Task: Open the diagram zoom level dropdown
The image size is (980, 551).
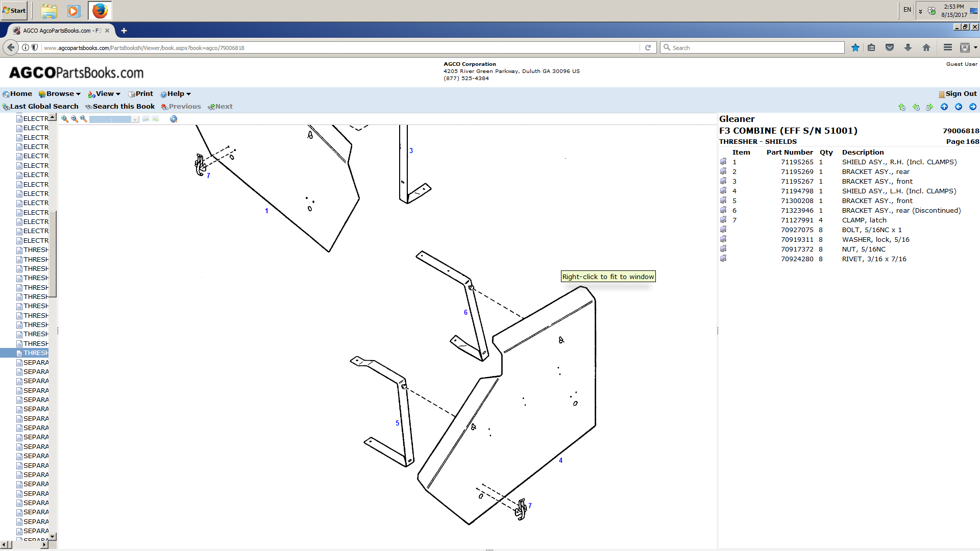Action: click(135, 119)
